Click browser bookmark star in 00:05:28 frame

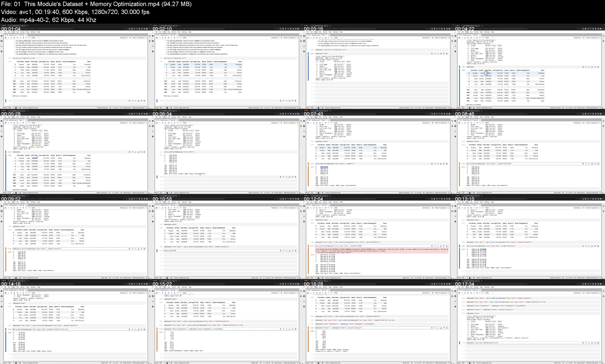tap(126, 114)
